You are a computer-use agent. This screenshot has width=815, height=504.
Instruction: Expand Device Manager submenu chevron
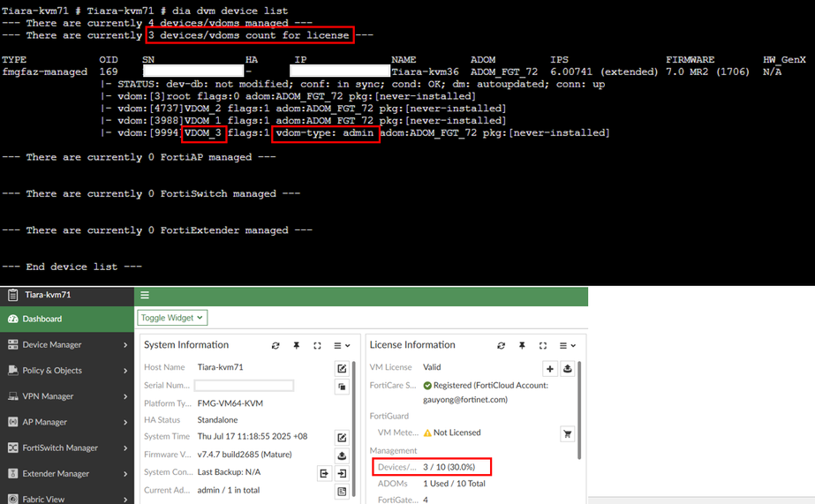click(x=125, y=345)
